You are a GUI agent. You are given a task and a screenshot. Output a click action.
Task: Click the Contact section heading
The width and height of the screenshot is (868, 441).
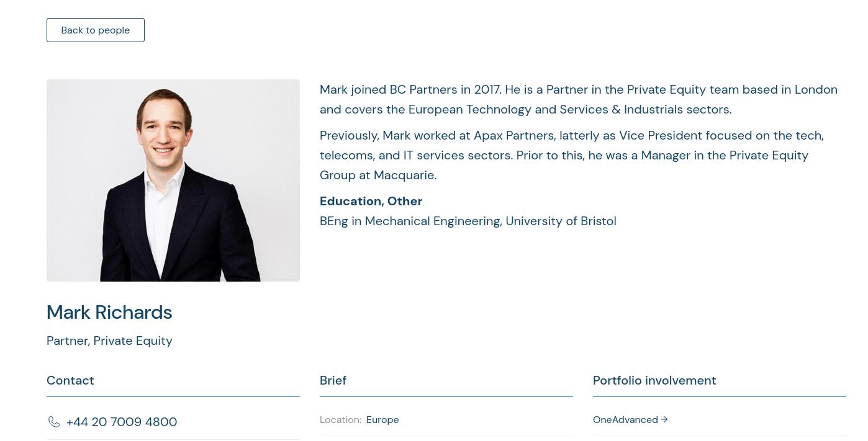pos(70,380)
